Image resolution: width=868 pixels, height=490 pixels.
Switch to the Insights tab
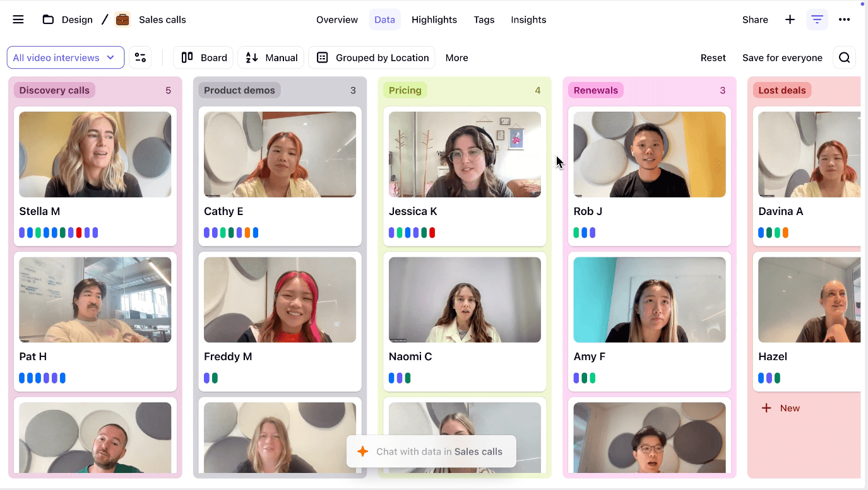[528, 20]
